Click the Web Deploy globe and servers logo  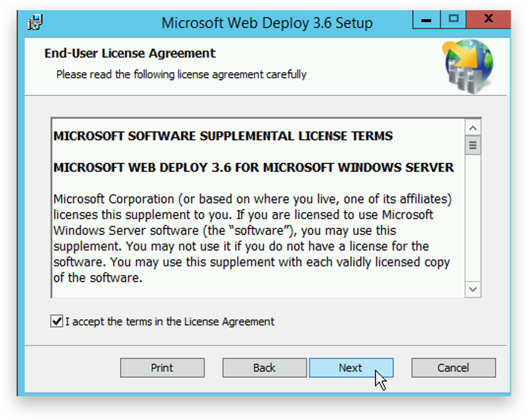tap(468, 67)
